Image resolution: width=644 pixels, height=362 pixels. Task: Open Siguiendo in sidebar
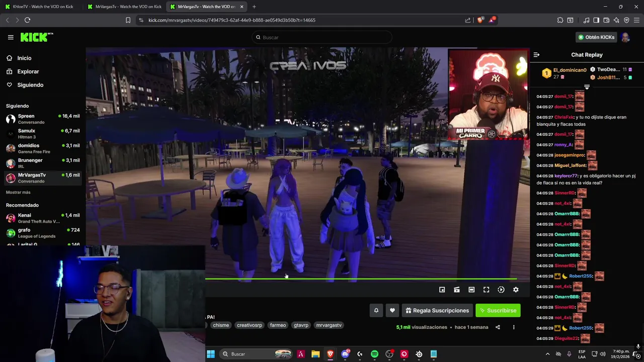tap(30, 85)
